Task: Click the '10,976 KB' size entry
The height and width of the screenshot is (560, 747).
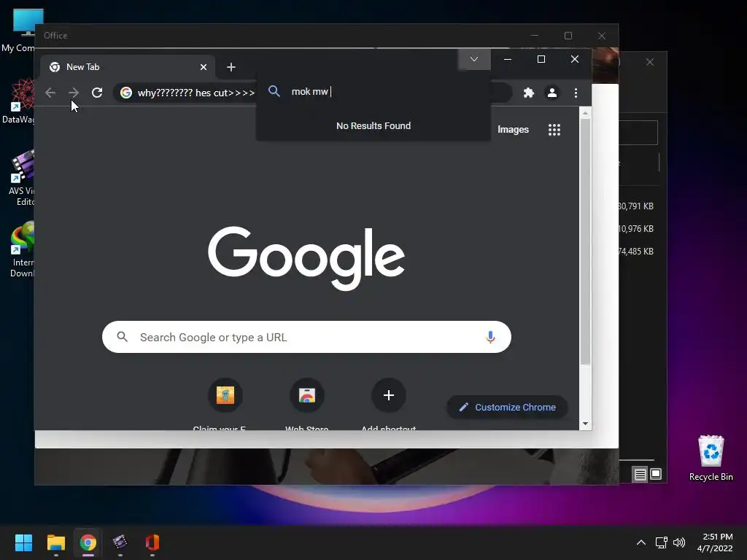Action: point(636,228)
